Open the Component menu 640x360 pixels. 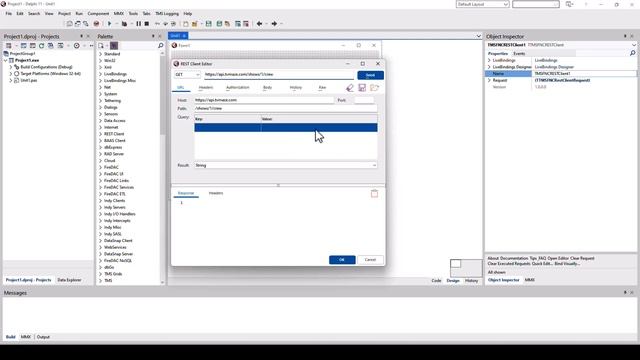click(98, 13)
